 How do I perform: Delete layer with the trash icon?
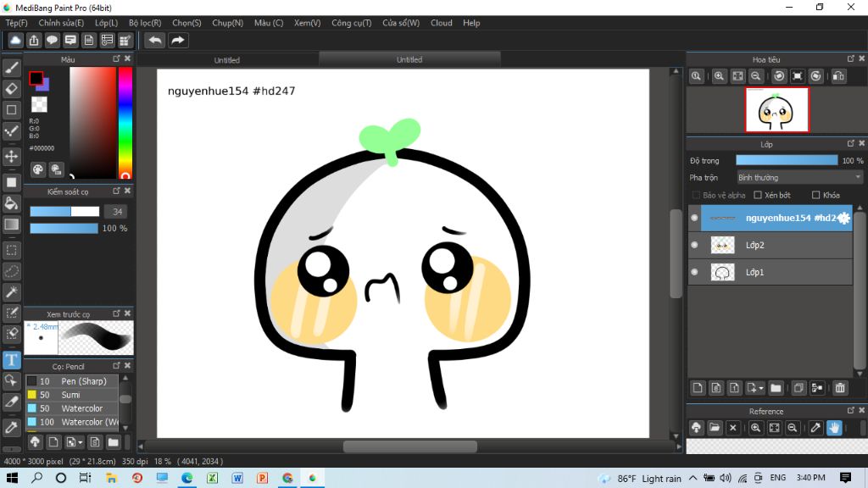(840, 388)
